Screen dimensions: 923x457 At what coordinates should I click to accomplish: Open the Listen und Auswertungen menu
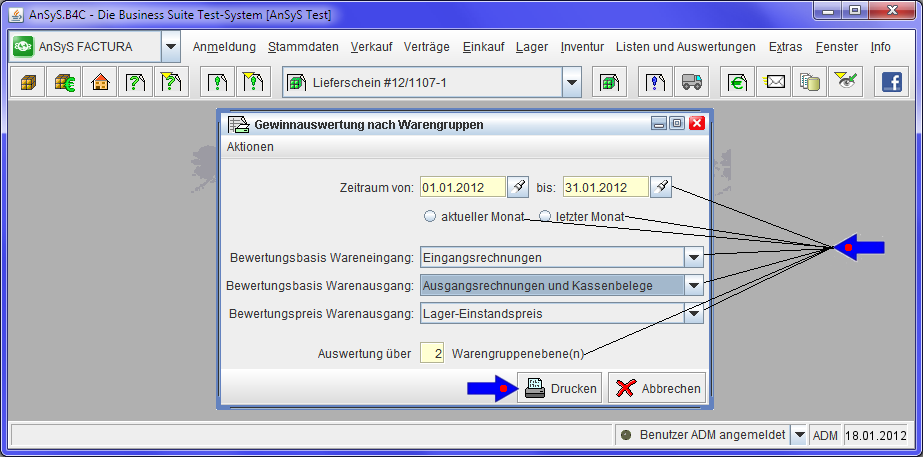click(685, 47)
